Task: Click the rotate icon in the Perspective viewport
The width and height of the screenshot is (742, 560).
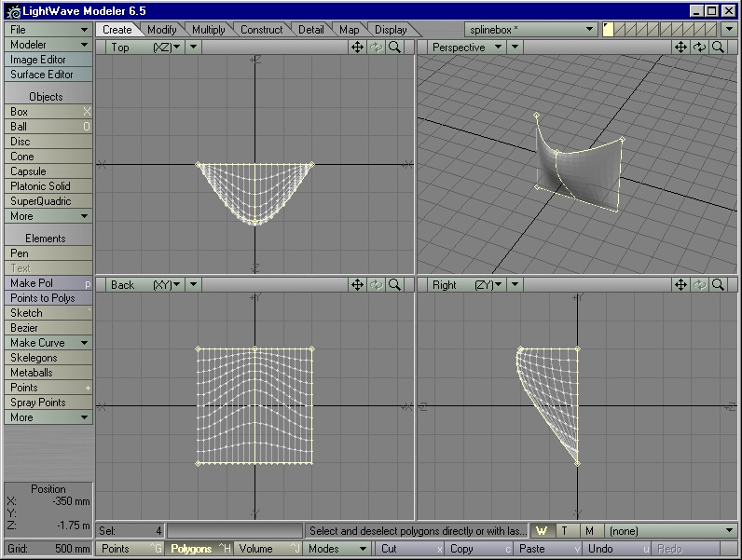Action: pos(699,47)
